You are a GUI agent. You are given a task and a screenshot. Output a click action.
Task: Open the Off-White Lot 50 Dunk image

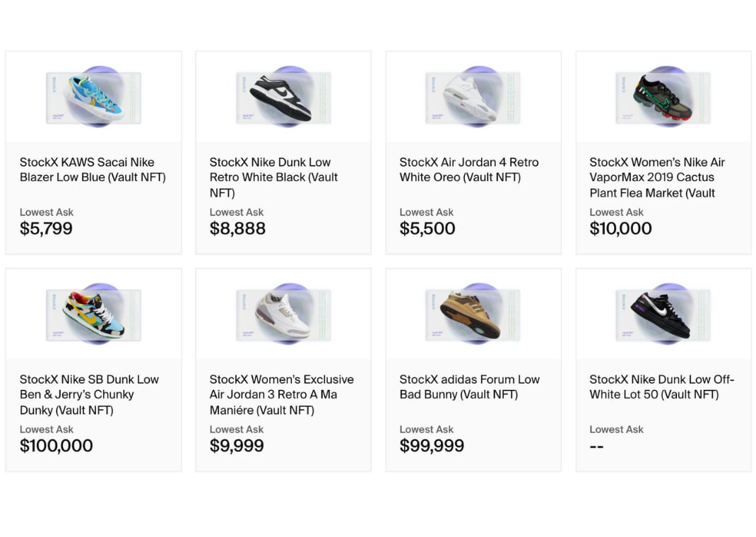[663, 314]
